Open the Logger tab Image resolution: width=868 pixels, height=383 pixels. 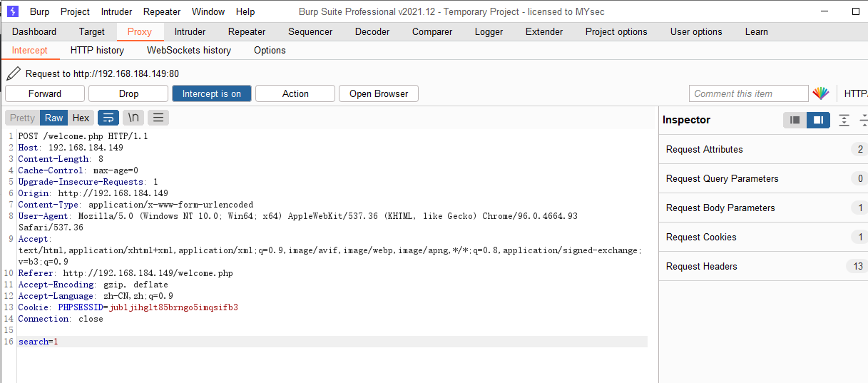click(489, 31)
